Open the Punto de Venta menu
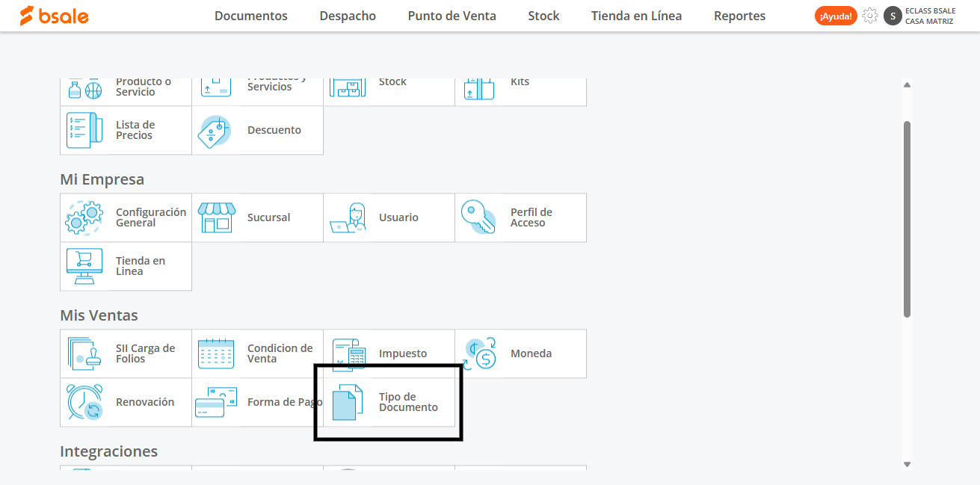Screen dimensions: 980x485 [452, 16]
